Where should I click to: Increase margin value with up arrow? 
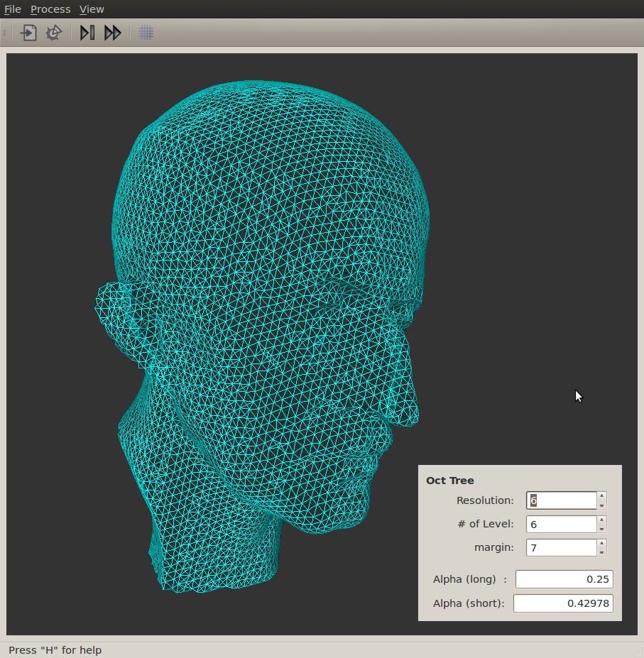[x=601, y=544]
